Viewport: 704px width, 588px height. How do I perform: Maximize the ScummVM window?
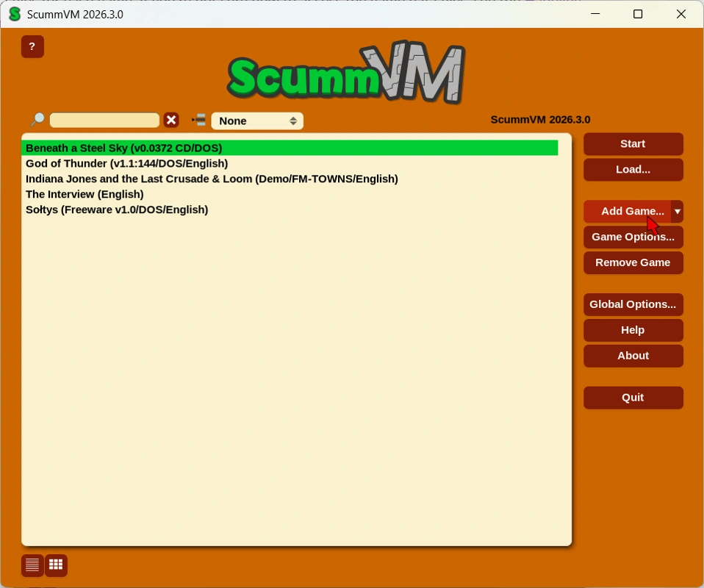638,14
